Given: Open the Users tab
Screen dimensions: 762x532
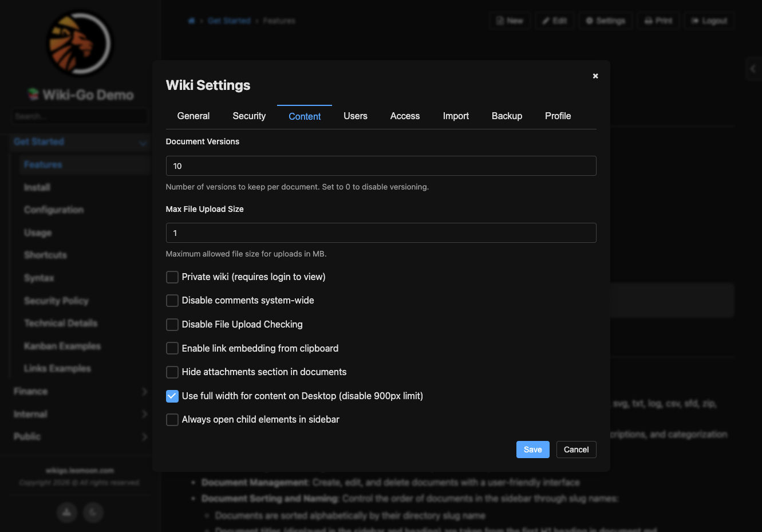Looking at the screenshot, I should click(x=356, y=116).
